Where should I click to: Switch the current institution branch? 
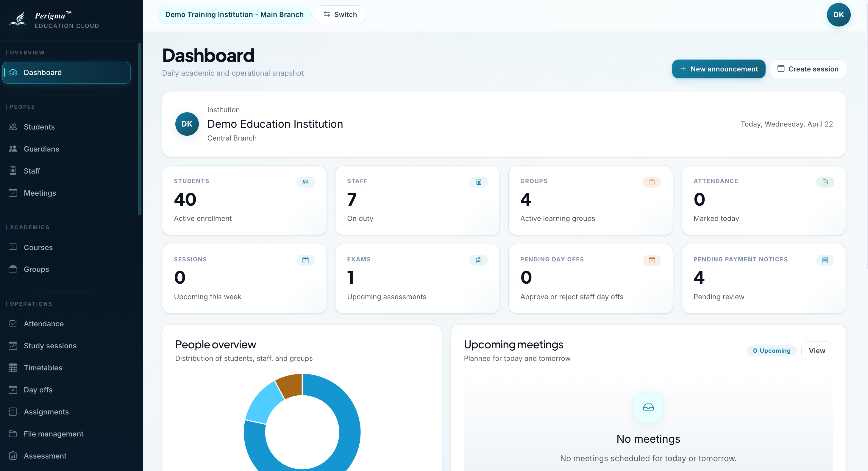click(x=340, y=15)
